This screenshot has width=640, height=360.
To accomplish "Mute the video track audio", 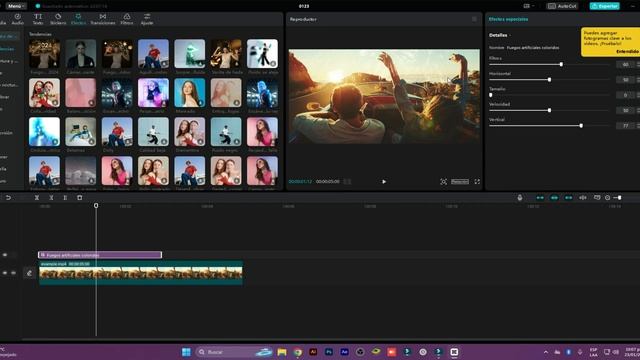I will (13, 273).
